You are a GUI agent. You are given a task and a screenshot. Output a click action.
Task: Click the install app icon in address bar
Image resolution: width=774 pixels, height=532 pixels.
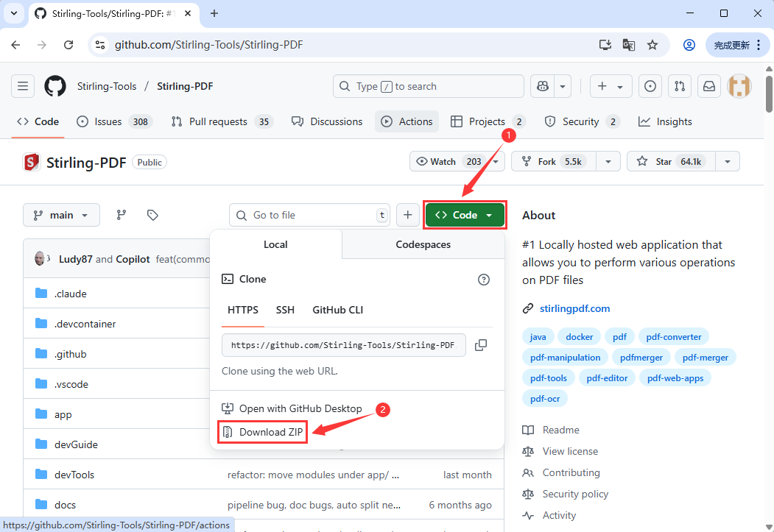605,45
